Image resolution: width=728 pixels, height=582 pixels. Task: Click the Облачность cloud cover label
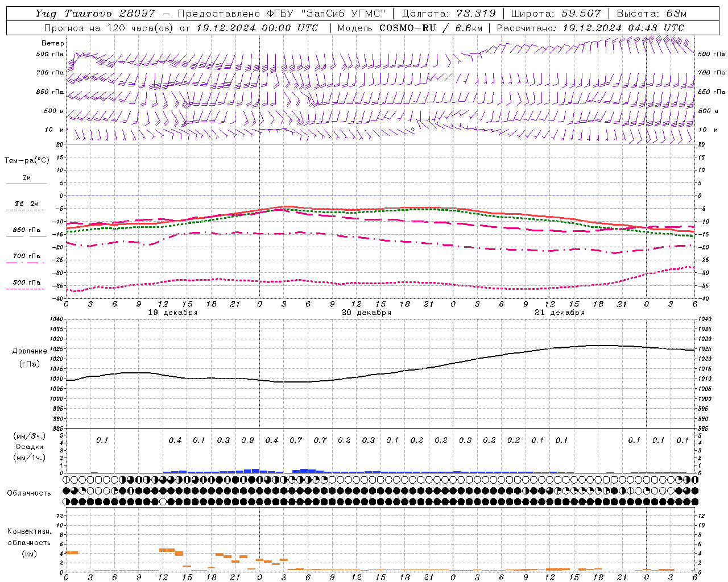pyautogui.click(x=29, y=493)
